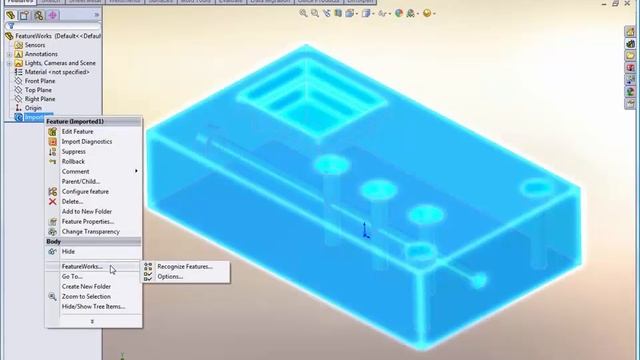Expand manager pane tabs double-chevron
Screen dimensions: 640x360
click(97, 15)
